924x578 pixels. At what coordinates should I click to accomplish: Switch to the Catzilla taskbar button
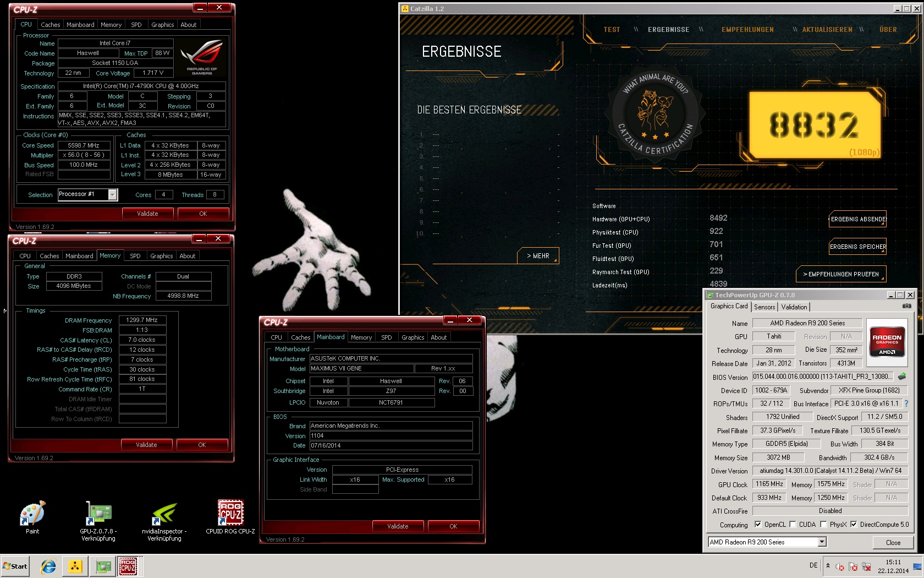(75, 566)
